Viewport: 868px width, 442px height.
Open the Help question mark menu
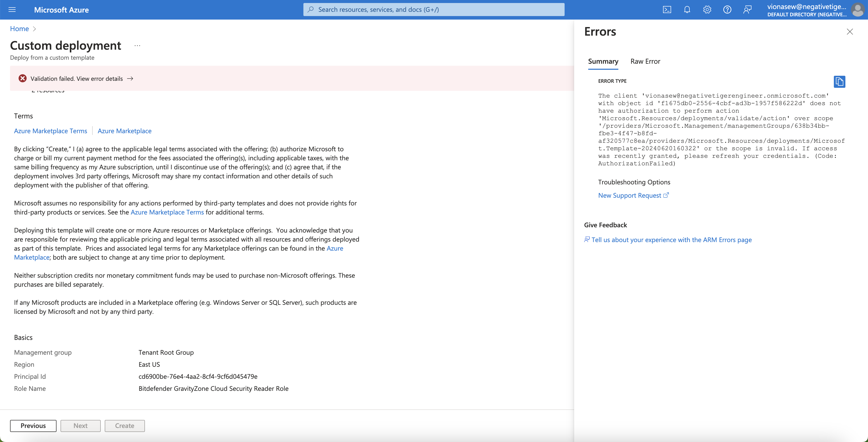tap(727, 10)
